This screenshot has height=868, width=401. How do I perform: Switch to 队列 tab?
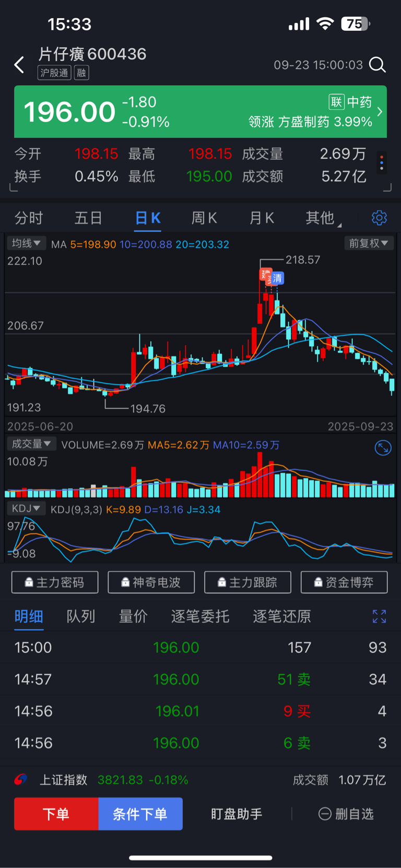[x=81, y=616]
